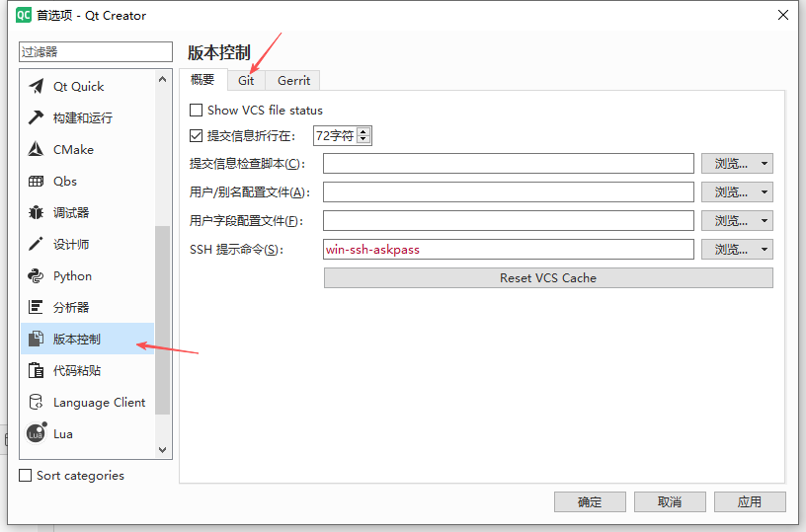Switch to the Gerrit tab

coord(293,81)
